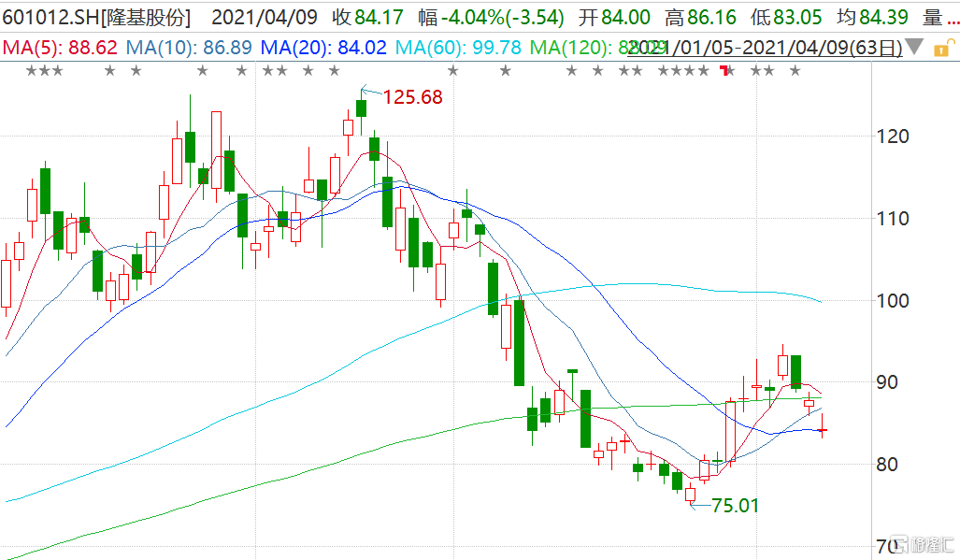Viewport: 960px width, 560px height.
Task: Click the 100 price axis label
Action: pos(893,300)
